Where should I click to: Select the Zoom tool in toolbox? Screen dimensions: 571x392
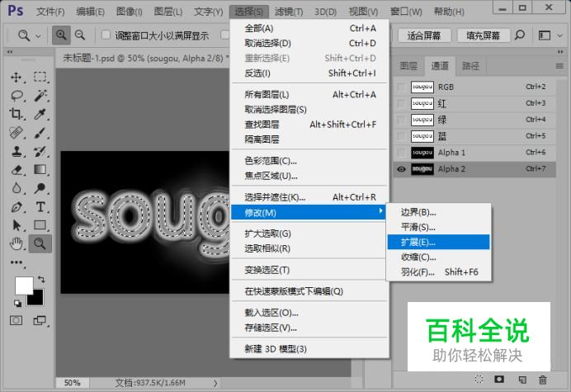40,243
